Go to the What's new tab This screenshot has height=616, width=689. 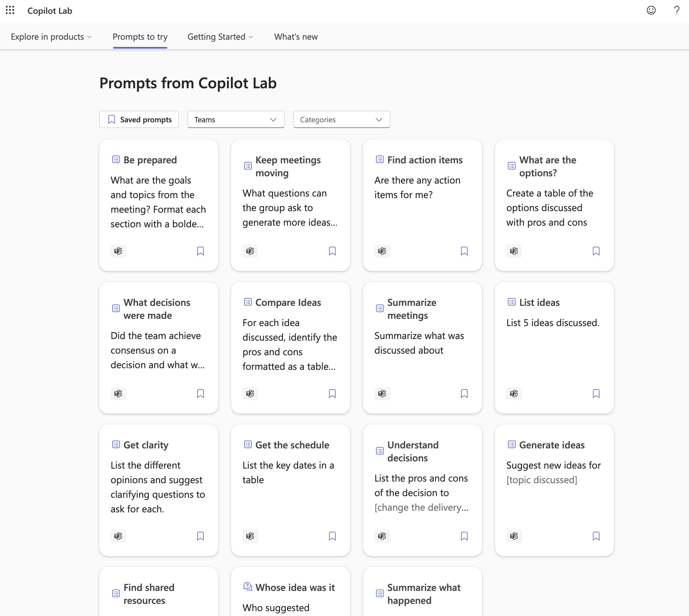(x=296, y=36)
